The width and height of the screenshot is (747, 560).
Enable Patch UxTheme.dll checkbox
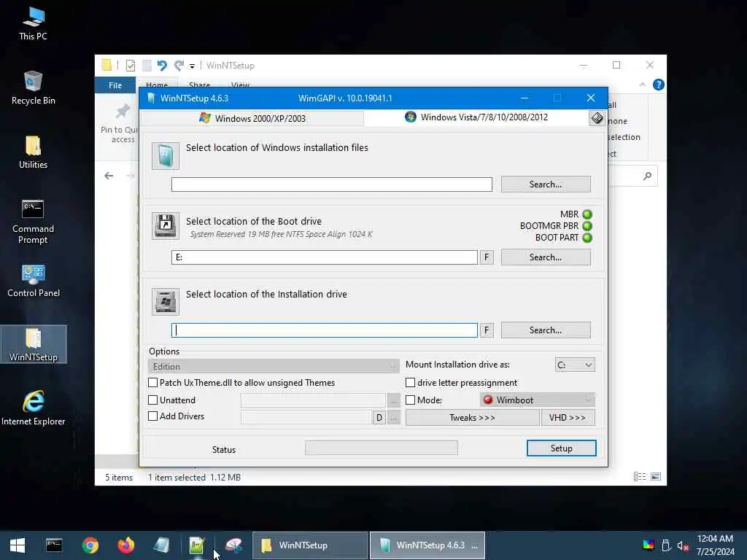tap(152, 382)
